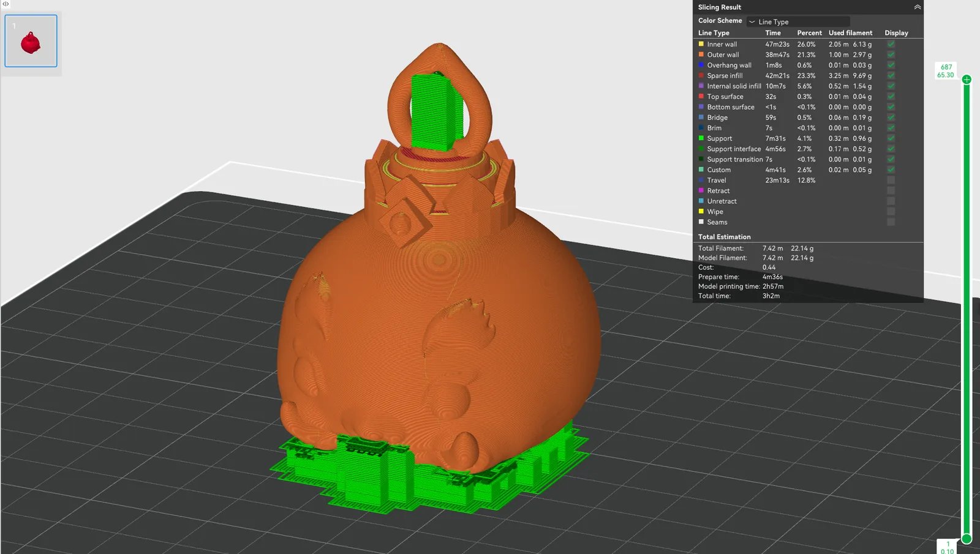Show Wipe moves checkbox

tap(891, 211)
